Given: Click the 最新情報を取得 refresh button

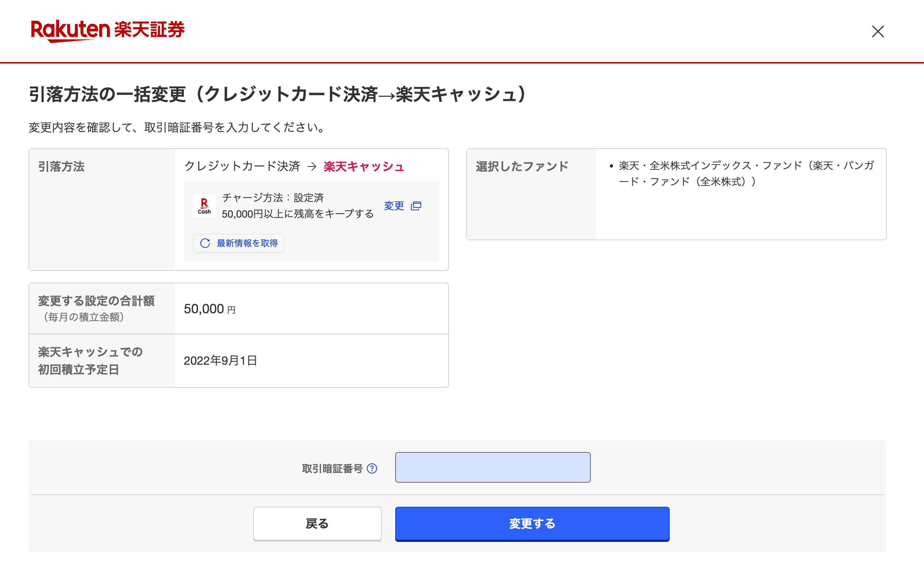Looking at the screenshot, I should coord(239,244).
